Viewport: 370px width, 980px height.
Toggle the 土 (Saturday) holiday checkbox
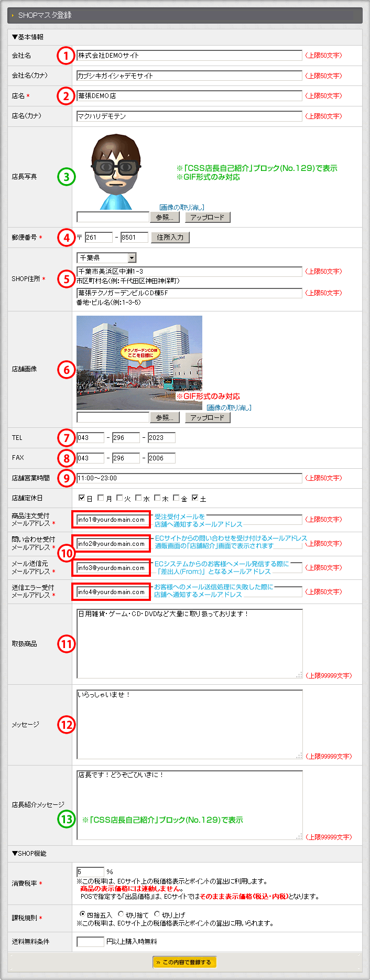195,498
